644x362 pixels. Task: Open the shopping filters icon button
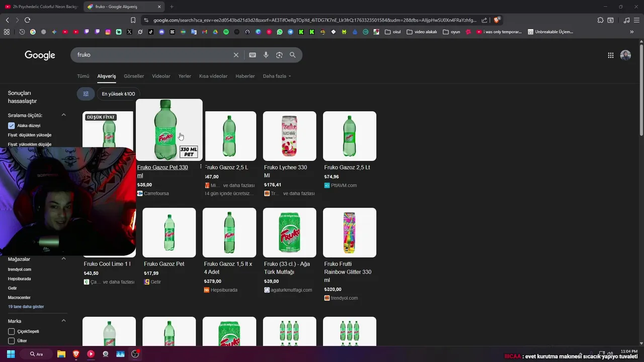[x=86, y=94]
